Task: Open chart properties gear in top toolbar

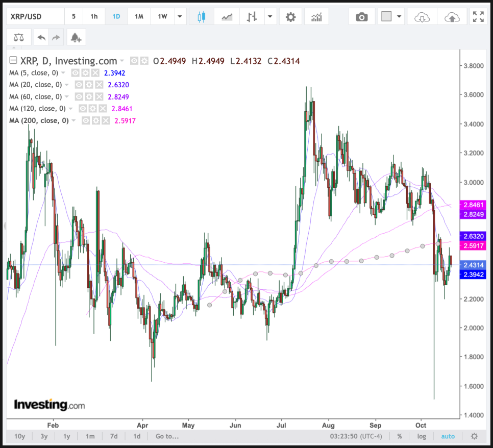Action: point(290,17)
